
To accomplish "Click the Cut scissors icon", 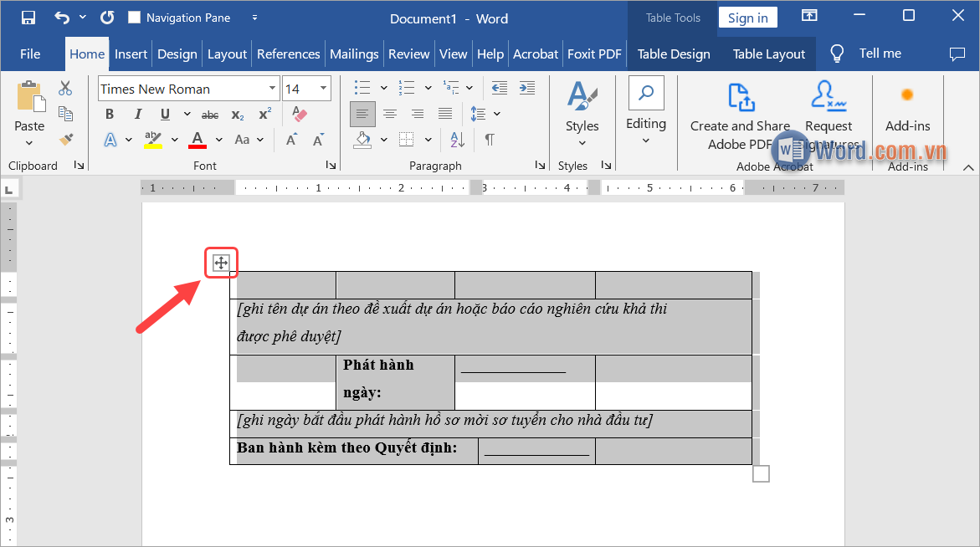I will 65,89.
